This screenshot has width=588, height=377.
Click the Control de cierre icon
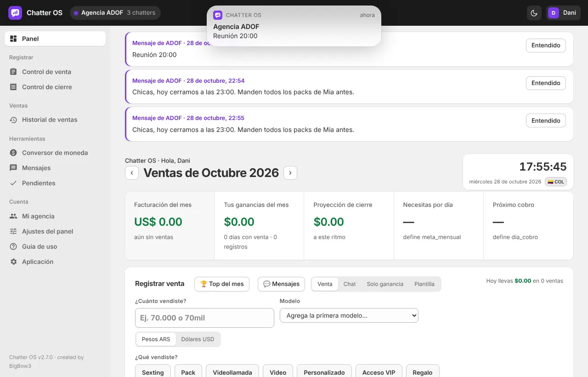click(13, 87)
